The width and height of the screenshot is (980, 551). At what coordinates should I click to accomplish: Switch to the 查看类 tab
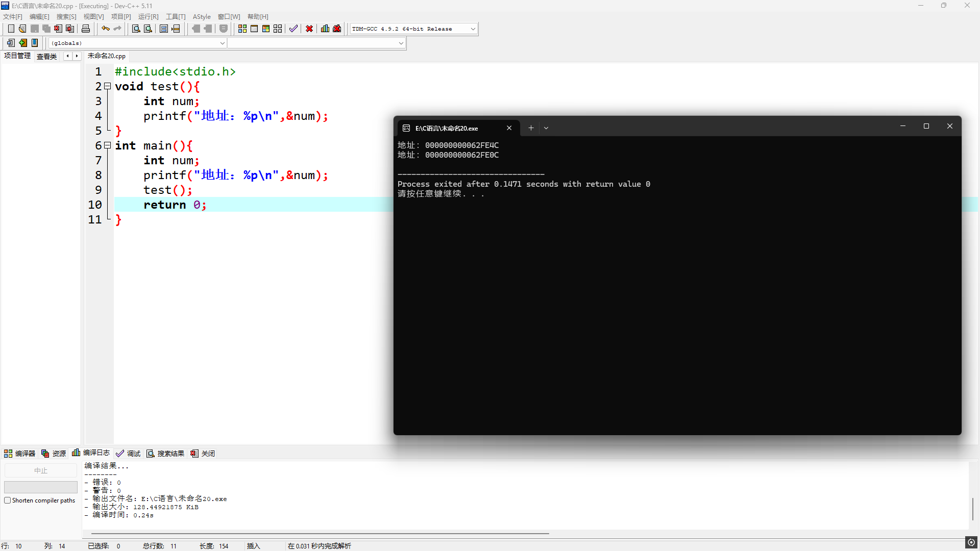(46, 56)
